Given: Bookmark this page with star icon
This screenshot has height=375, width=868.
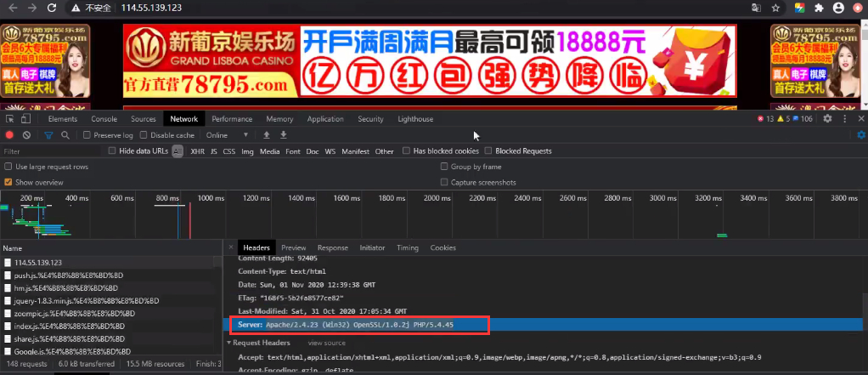Looking at the screenshot, I should [x=775, y=8].
